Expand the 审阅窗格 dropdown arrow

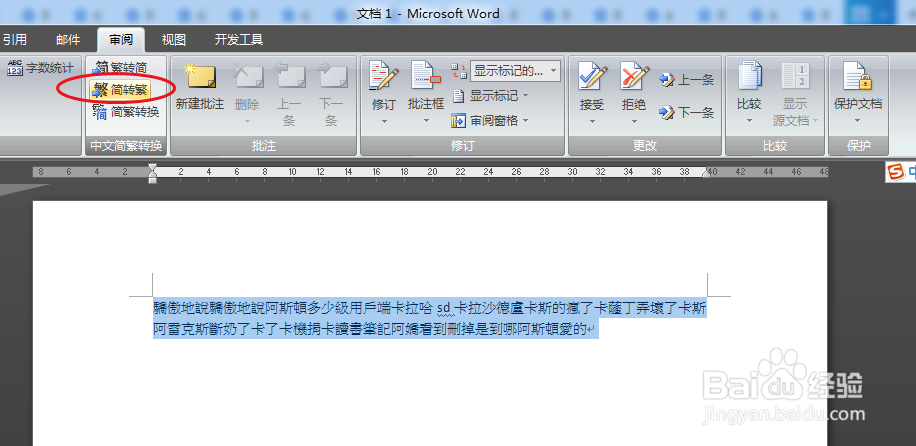coord(525,121)
